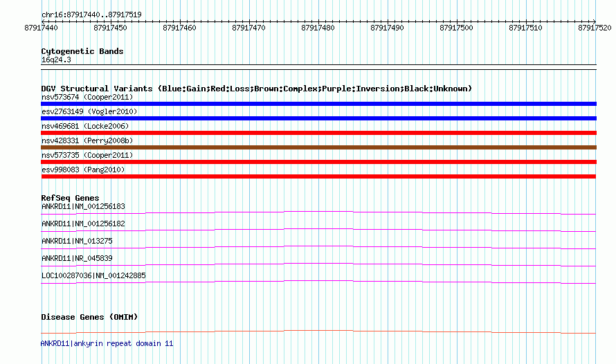The height and width of the screenshot is (364, 616).
Task: Click the orange OMIM disease gene line
Action: (318, 331)
